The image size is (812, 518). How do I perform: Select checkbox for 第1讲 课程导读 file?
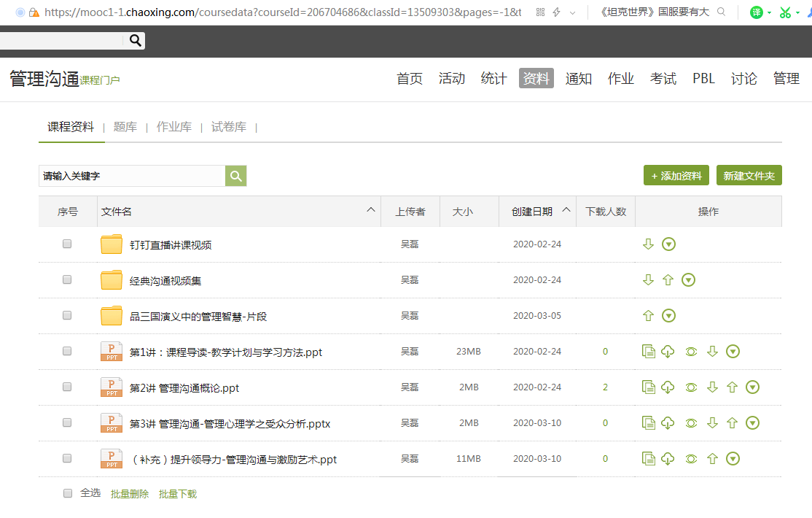click(x=67, y=351)
